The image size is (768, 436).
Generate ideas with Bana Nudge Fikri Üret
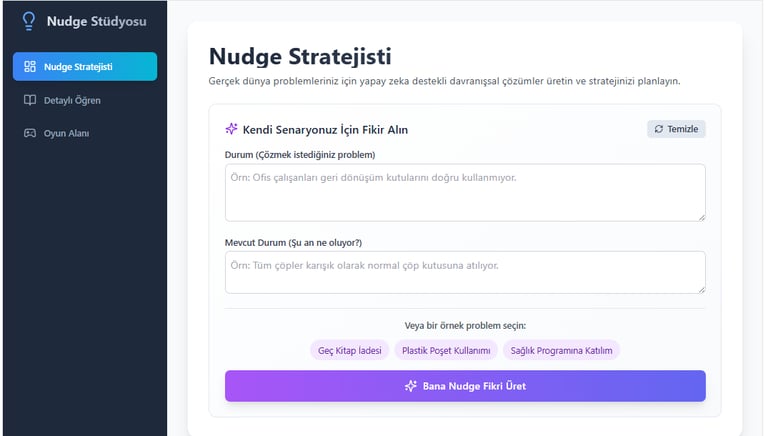tap(465, 386)
